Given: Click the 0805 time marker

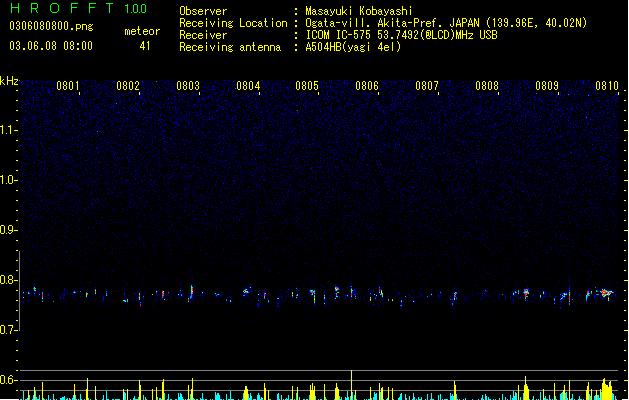Looking at the screenshot, I should click(307, 86).
